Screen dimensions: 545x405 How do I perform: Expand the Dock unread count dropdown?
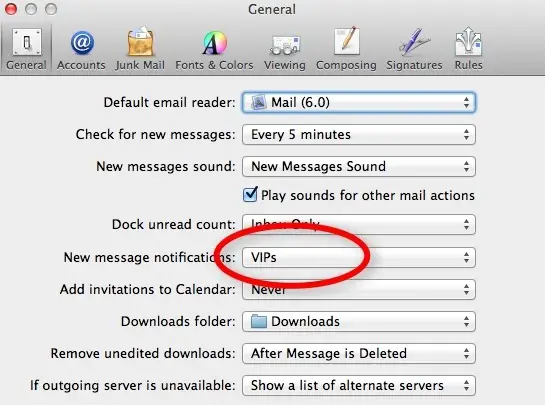[359, 224]
